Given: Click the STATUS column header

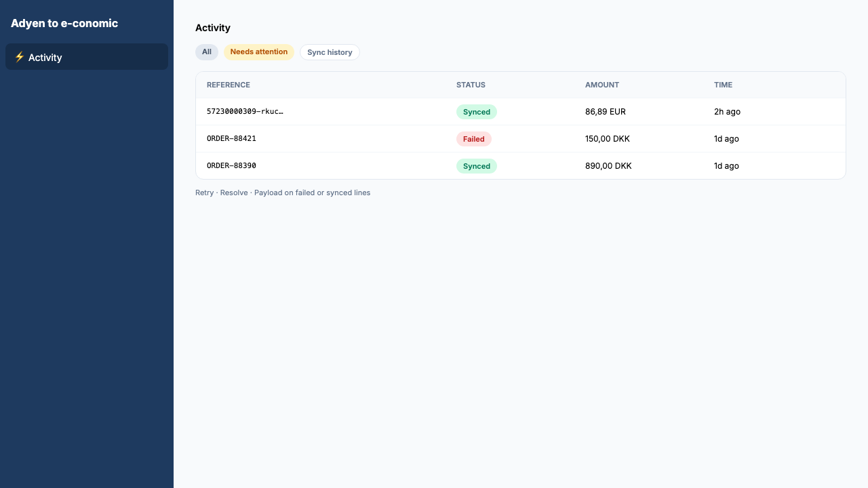Looking at the screenshot, I should [471, 85].
